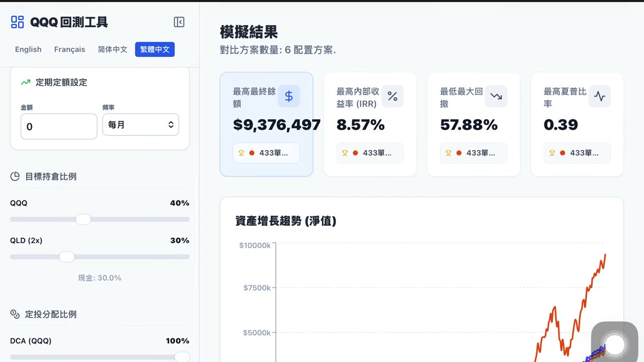
Task: Click the pie chart icon beside 目標持倉比例
Action: click(x=15, y=176)
